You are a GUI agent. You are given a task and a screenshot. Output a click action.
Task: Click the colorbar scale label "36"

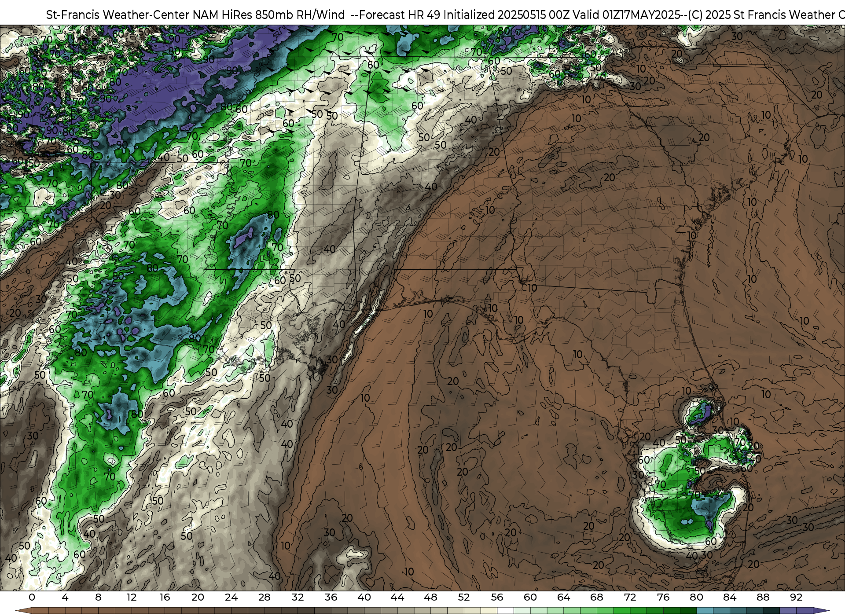pos(331,597)
